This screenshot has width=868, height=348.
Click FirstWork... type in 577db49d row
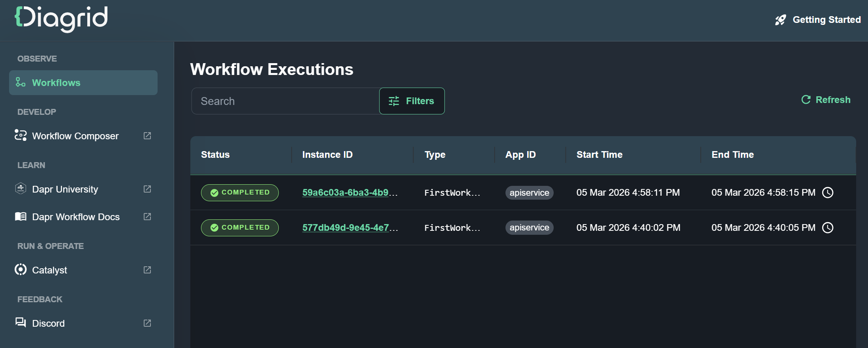pos(452,228)
